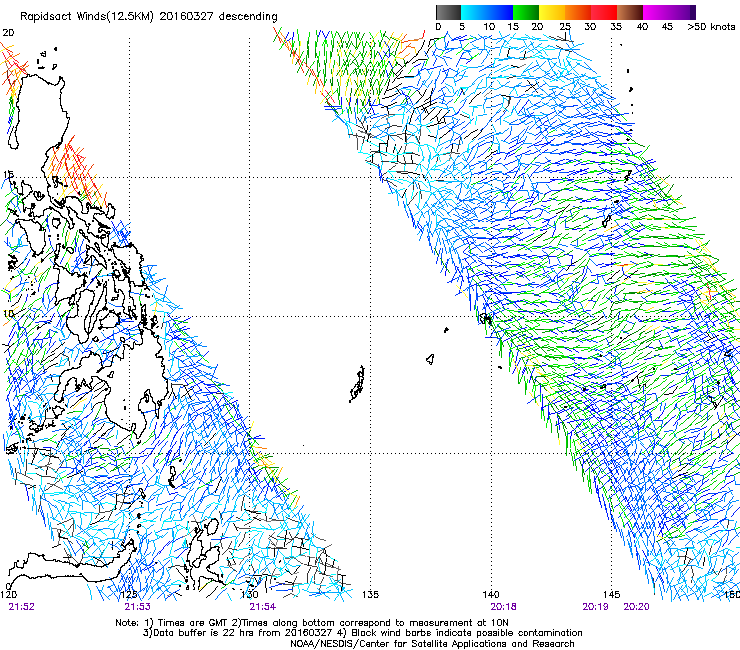Viewport: 740px width, 650px height.
Task: Click the green 15-20 knots legend segment
Action: point(526,12)
